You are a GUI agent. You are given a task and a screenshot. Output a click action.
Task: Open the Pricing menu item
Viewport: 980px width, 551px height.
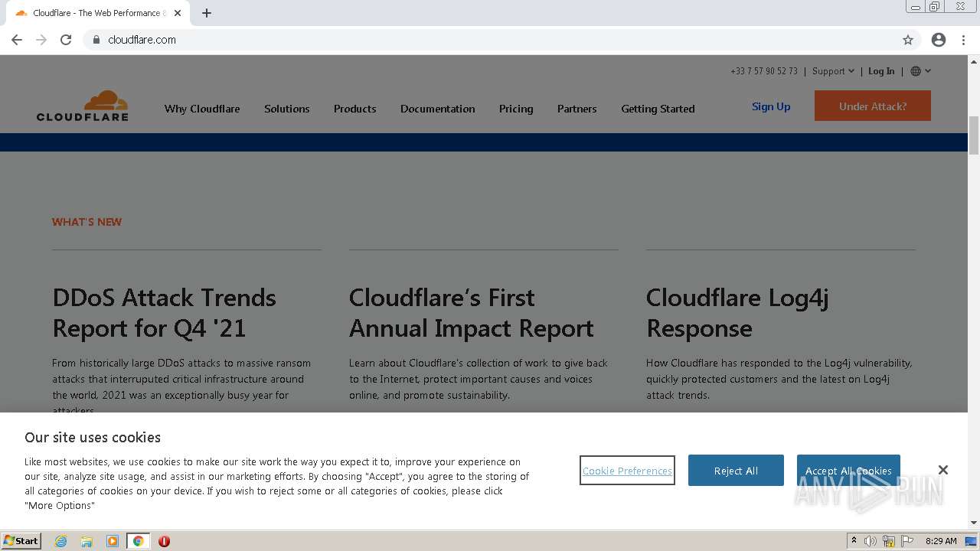pyautogui.click(x=516, y=109)
